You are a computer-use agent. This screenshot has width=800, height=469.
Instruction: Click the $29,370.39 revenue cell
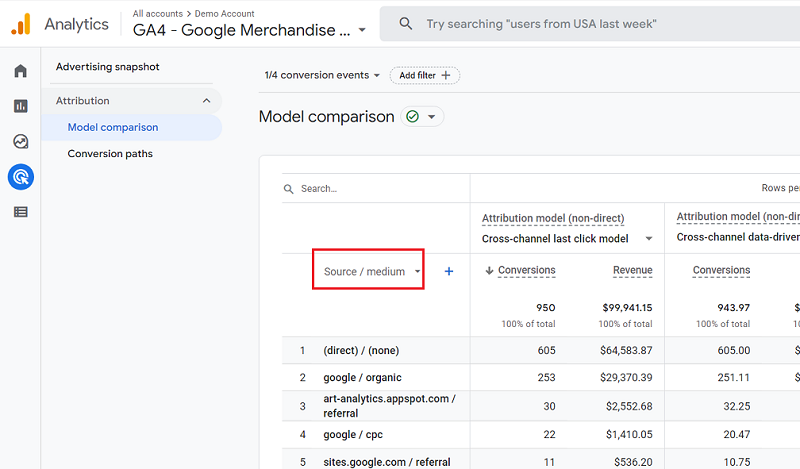click(x=626, y=378)
